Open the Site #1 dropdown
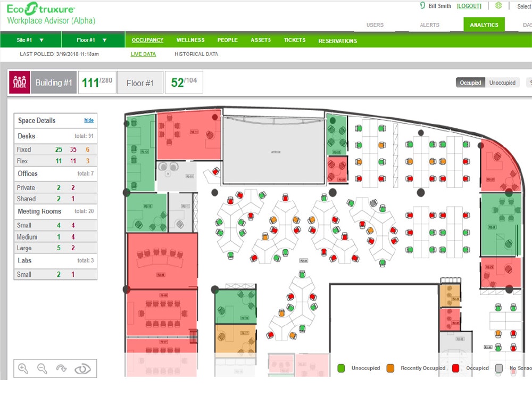 click(30, 39)
